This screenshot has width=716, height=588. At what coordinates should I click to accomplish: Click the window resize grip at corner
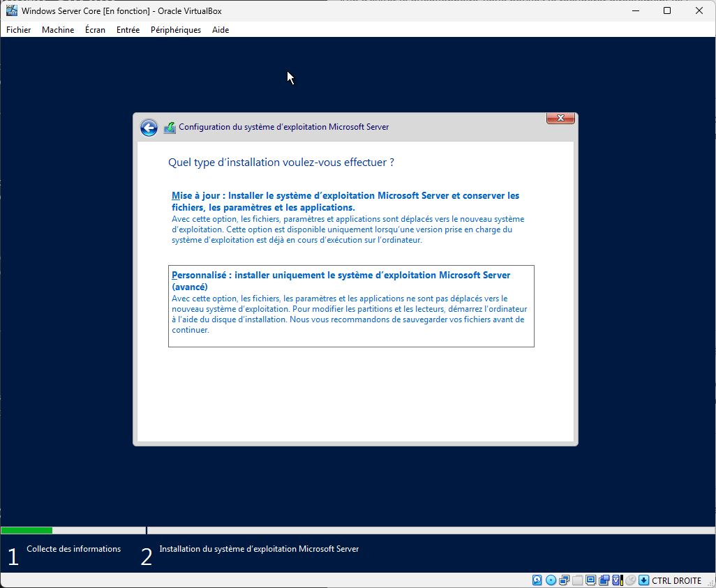pos(710,582)
